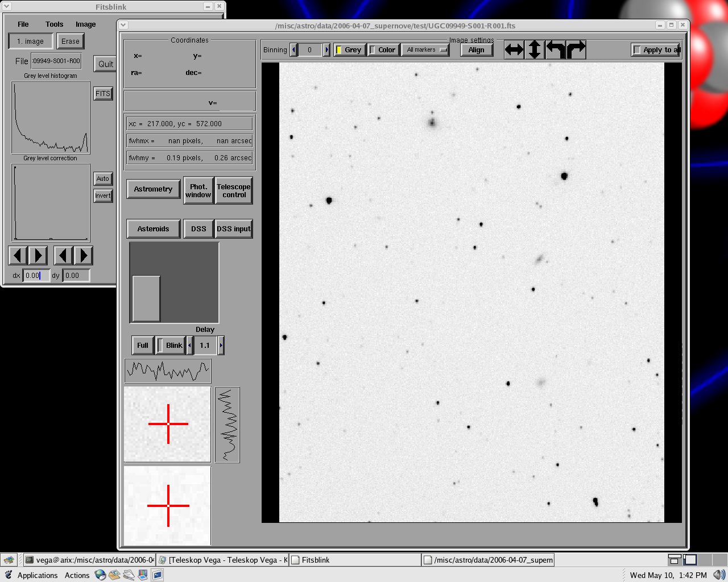Decrease Binning value with left arrow
Viewport: 728px width, 582px height.
coord(293,49)
